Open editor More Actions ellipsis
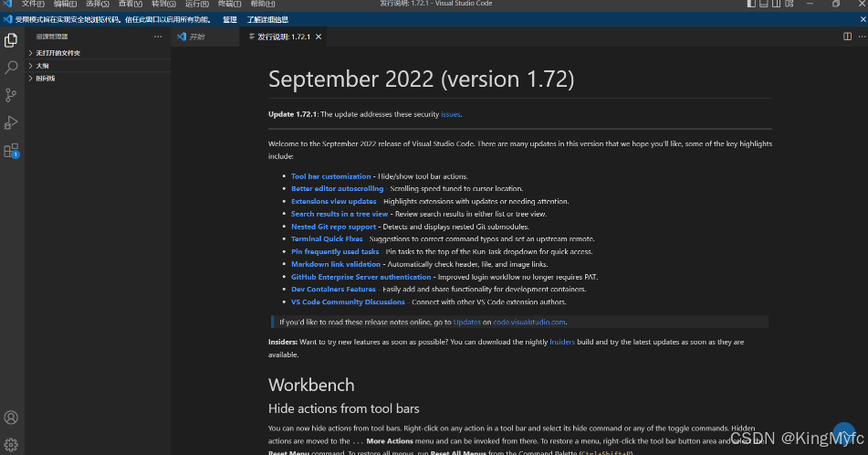 tap(862, 37)
